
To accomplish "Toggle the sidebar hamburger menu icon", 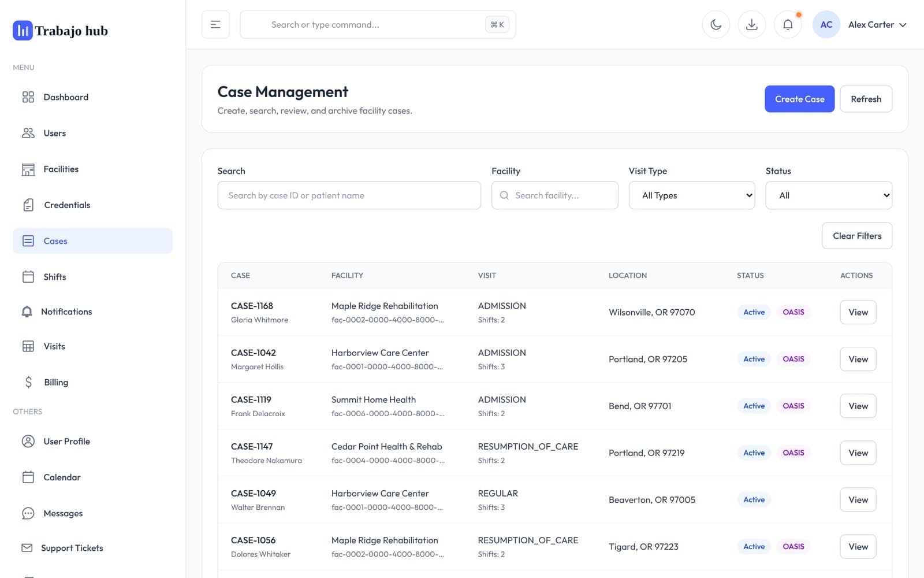I will pos(215,24).
